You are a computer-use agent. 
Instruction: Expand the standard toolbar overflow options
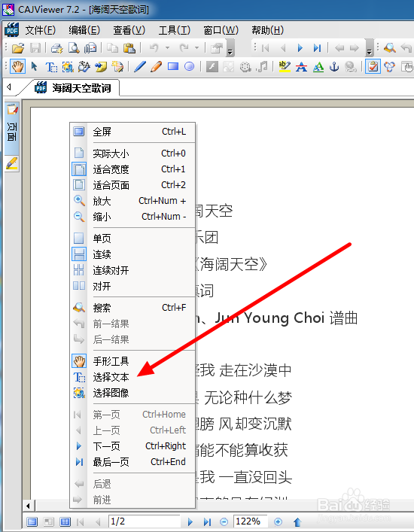[230, 48]
